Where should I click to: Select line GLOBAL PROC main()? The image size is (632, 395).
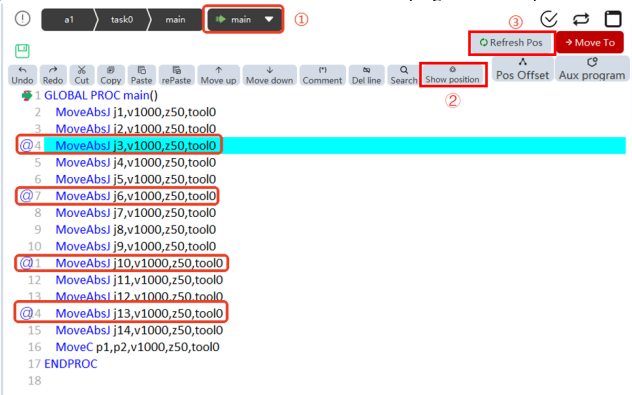[101, 96]
